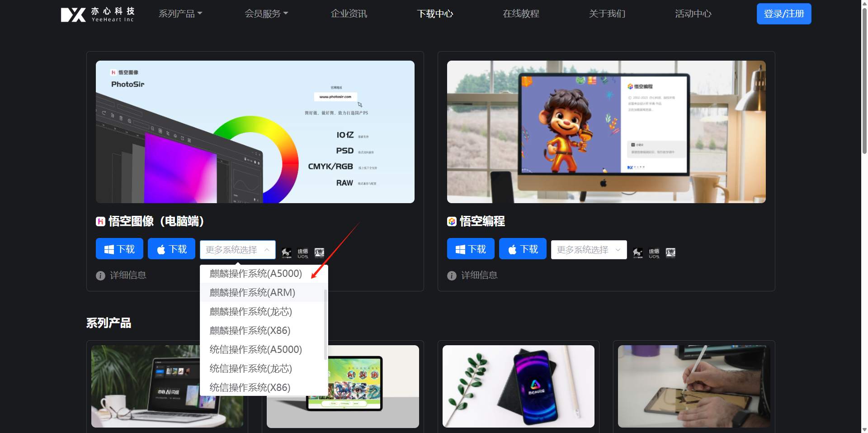Screen dimensions: 868x433
Task: Open 详细信息 under 悟空编程
Action: (479, 275)
